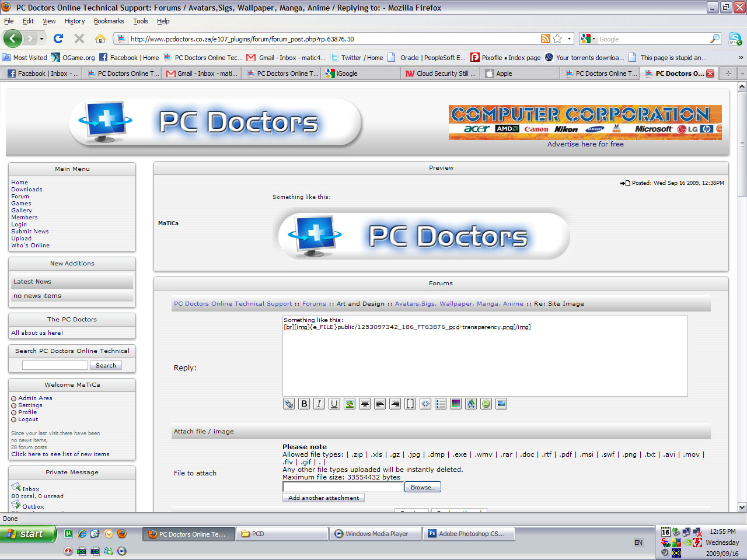Expand the Google search engine dropdown
Screen dimensions: 747x560
588,39
